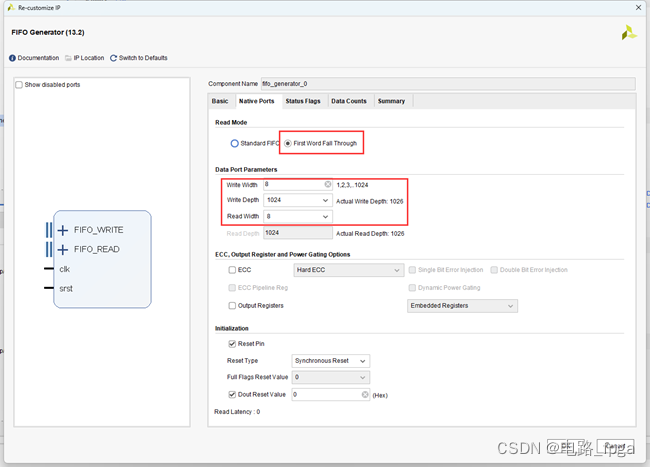Screen dimensions: 650x467
Task: Close the Re-customize IP dialog
Action: point(638,7)
